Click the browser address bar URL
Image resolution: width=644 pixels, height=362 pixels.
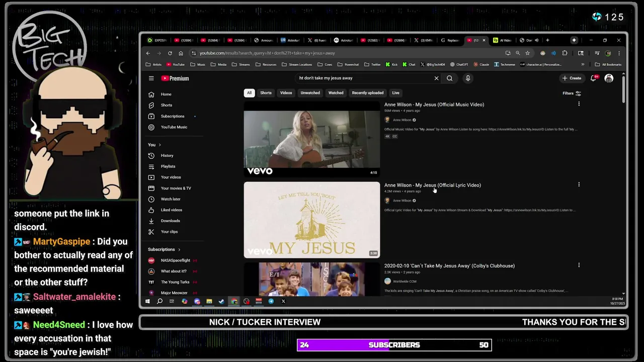point(267,53)
